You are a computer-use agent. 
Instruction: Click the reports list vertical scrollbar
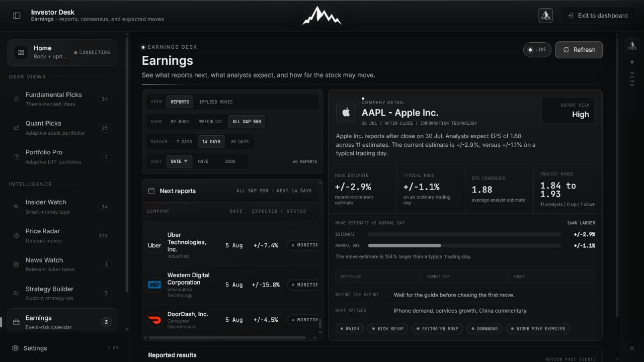coord(320,323)
